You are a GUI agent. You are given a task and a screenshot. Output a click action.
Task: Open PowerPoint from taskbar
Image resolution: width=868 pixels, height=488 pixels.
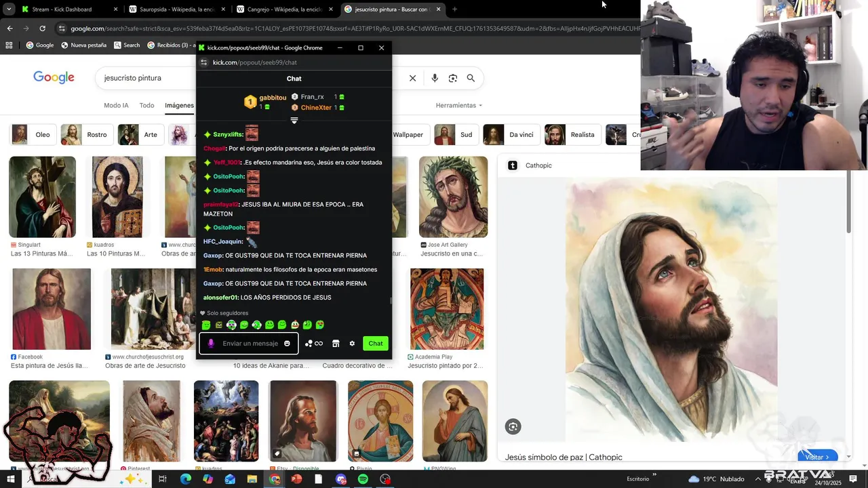[x=296, y=479]
